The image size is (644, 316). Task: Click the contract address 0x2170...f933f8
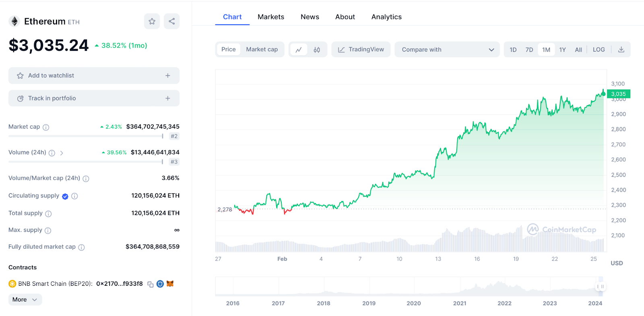tap(120, 284)
